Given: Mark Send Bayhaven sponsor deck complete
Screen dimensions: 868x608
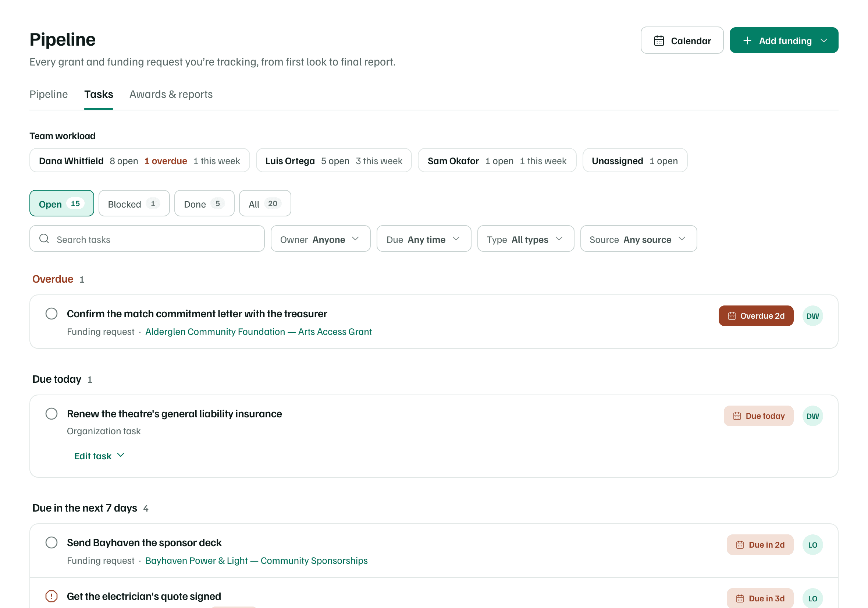Looking at the screenshot, I should point(51,542).
